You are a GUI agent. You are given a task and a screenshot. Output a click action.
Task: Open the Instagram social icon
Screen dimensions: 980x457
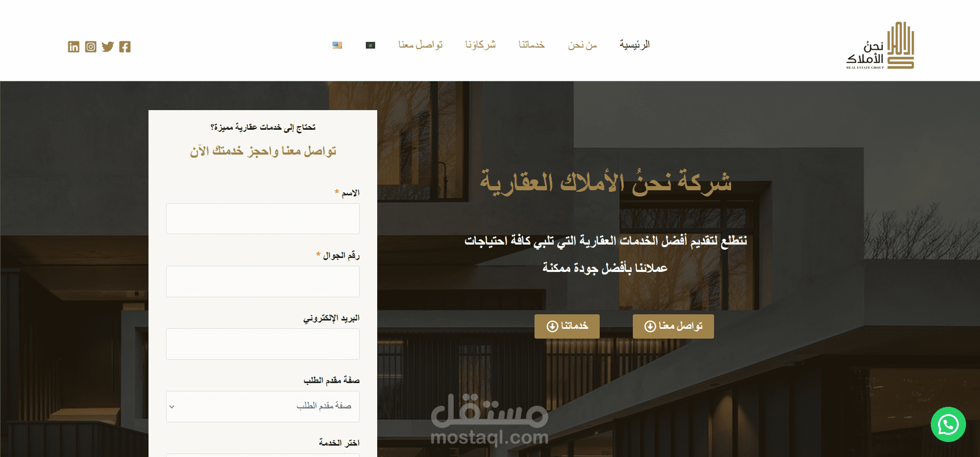91,47
